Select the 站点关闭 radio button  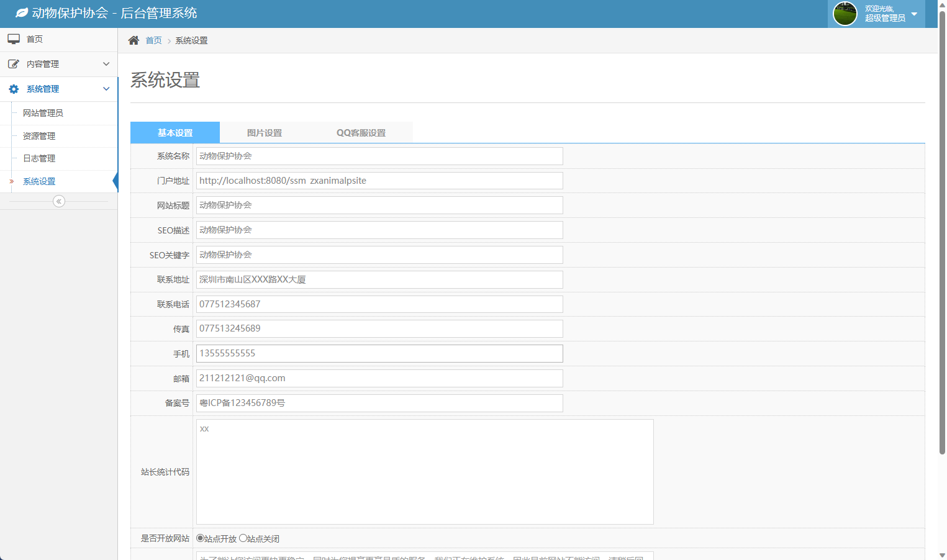point(243,538)
